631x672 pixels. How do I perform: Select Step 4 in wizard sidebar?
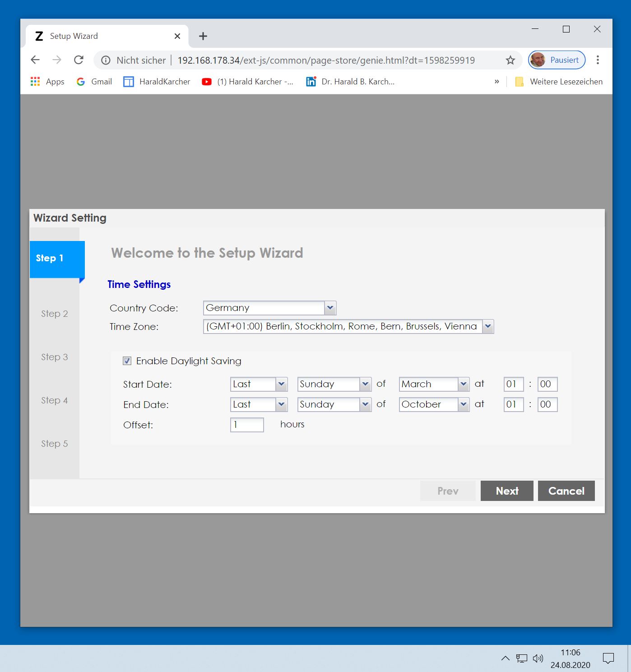55,400
